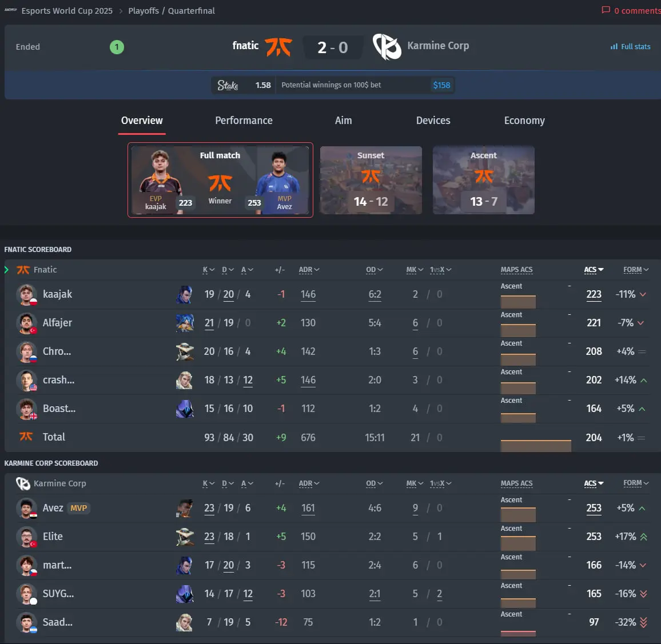Sort Fnatic scoreboard by D column
This screenshot has height=644, width=661.
pos(228,270)
